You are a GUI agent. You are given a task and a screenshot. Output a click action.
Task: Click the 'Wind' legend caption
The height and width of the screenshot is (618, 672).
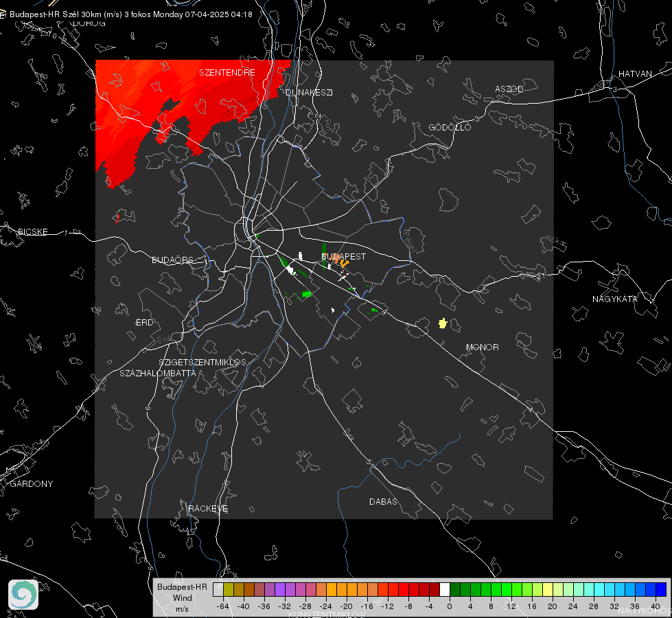tap(182, 598)
